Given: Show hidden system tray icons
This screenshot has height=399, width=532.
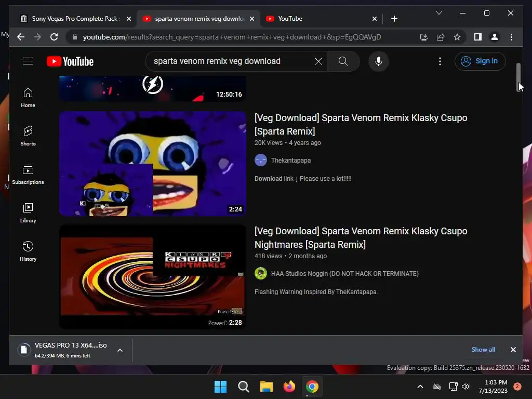Looking at the screenshot, I should (x=420, y=387).
